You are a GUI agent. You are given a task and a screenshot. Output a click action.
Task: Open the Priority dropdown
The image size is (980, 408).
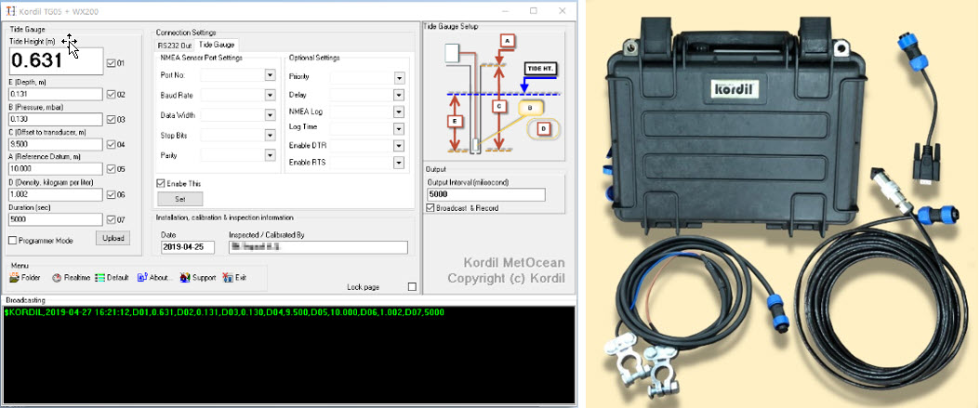pyautogui.click(x=400, y=78)
